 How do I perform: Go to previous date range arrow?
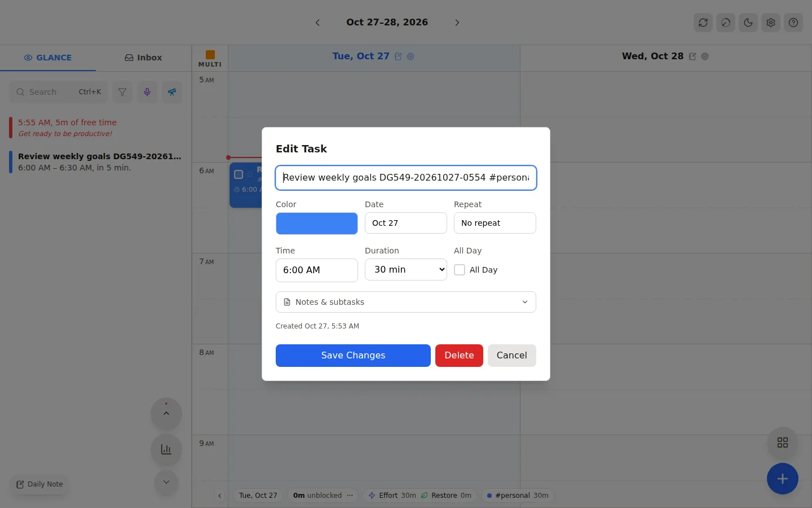click(x=317, y=23)
